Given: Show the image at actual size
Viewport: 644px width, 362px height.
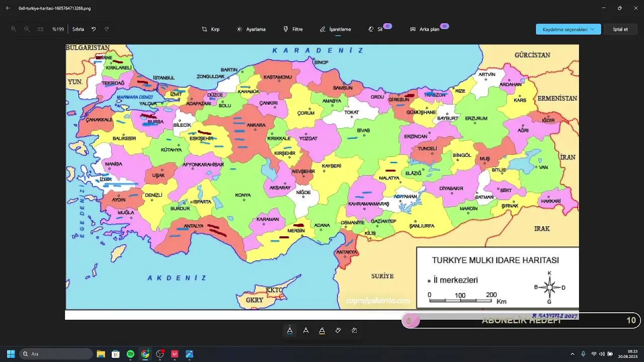Looking at the screenshot, I should point(40,29).
